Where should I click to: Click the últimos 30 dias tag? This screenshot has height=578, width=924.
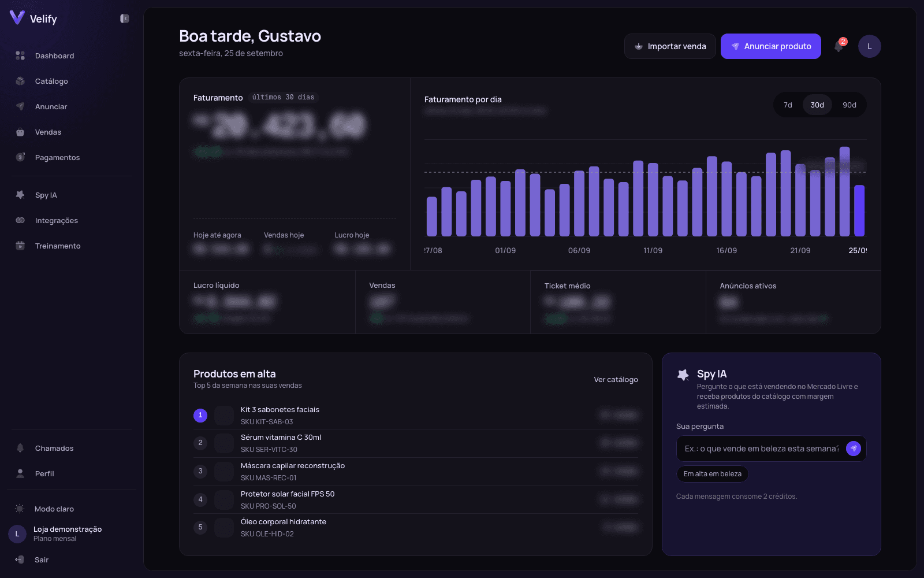pyautogui.click(x=283, y=97)
